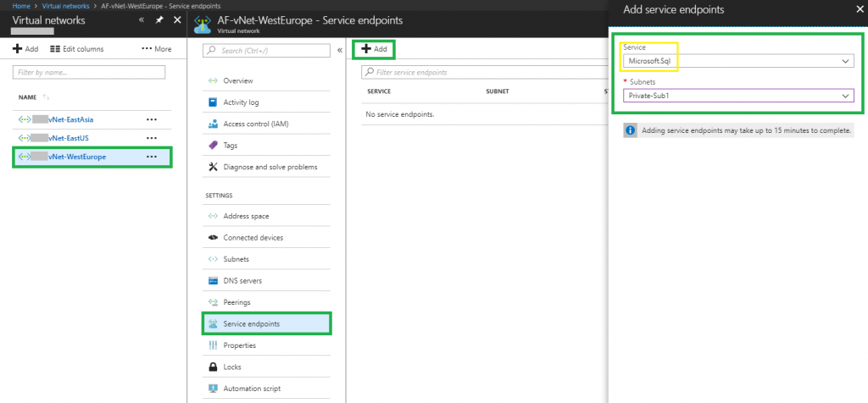The image size is (868, 403).
Task: Open ellipsis menu for vNet-EastUS
Action: (152, 138)
